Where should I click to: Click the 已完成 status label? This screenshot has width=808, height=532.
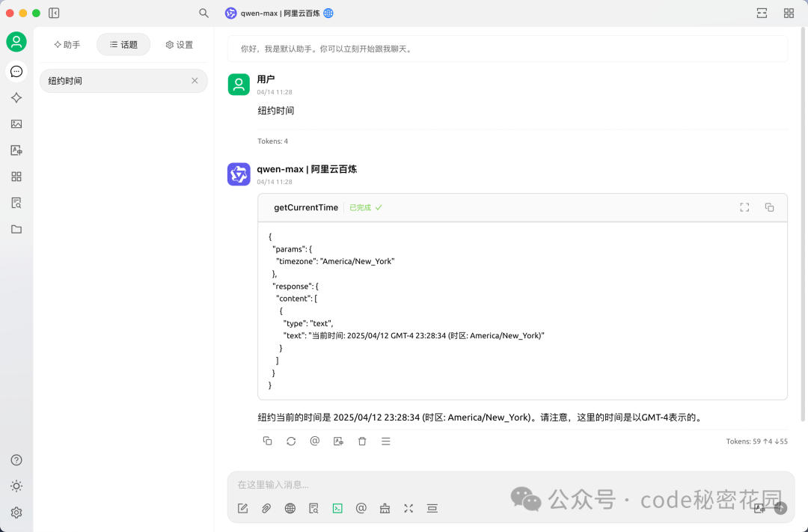coord(365,208)
